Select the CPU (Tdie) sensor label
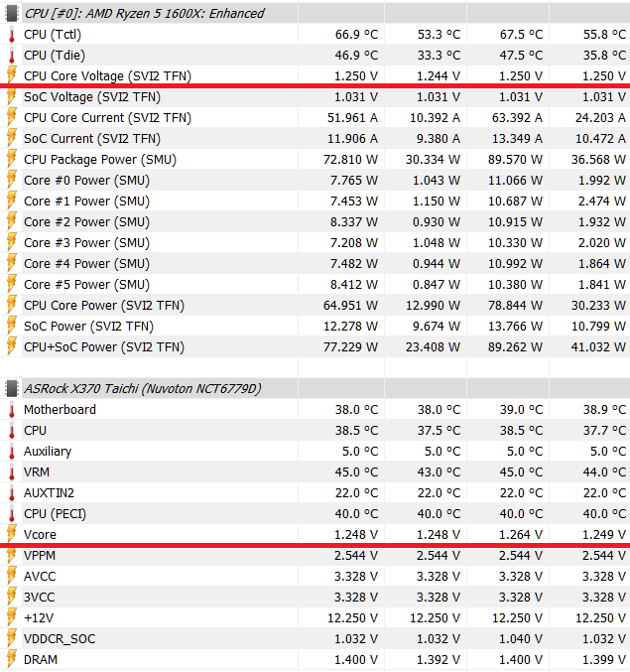 (x=55, y=56)
